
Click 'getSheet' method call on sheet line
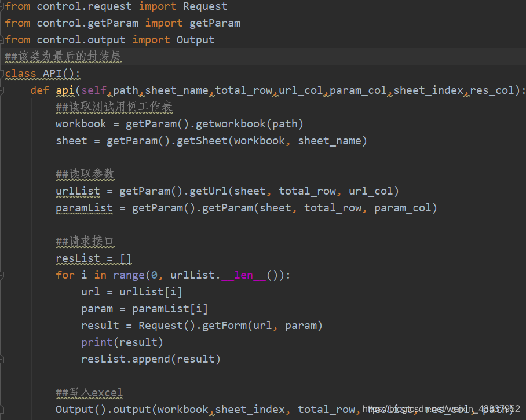tap(202, 141)
